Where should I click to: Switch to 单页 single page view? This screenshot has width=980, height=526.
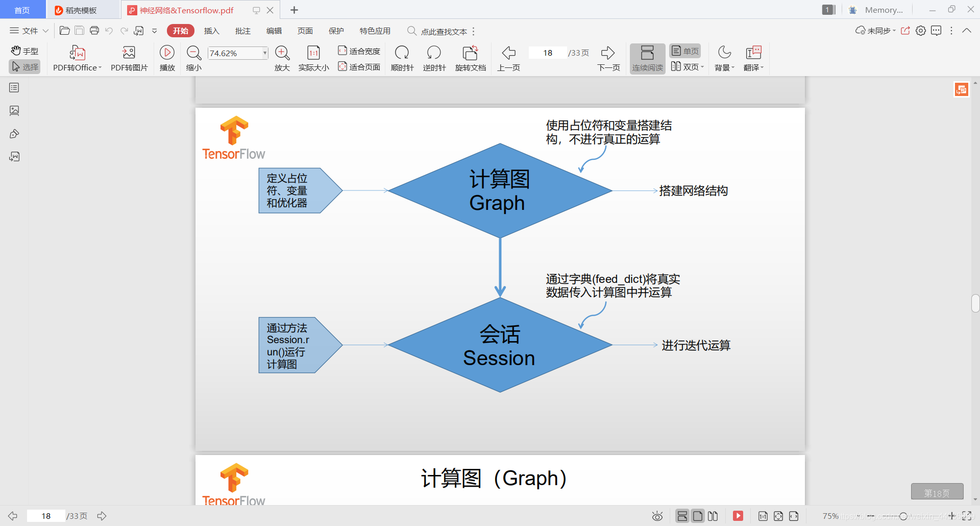pos(685,51)
